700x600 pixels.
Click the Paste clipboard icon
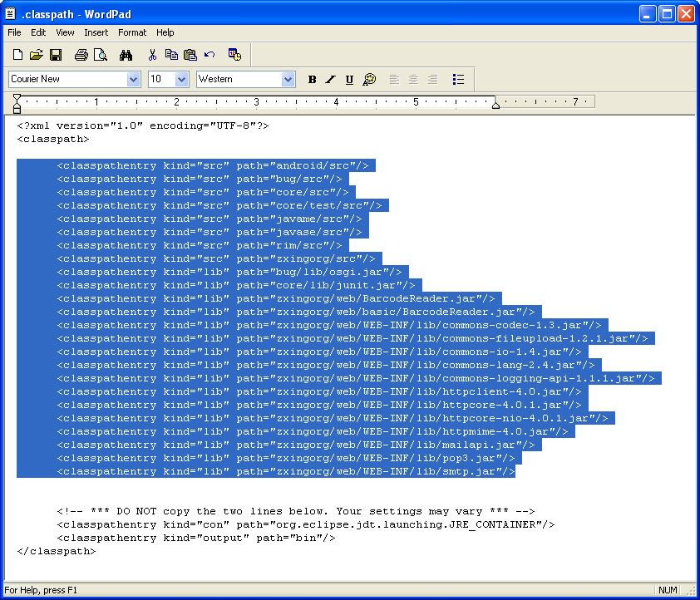[190, 55]
